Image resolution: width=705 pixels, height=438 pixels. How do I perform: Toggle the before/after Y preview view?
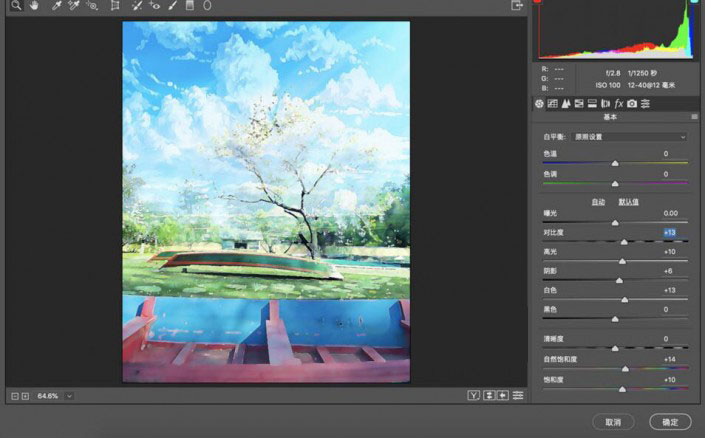click(473, 396)
